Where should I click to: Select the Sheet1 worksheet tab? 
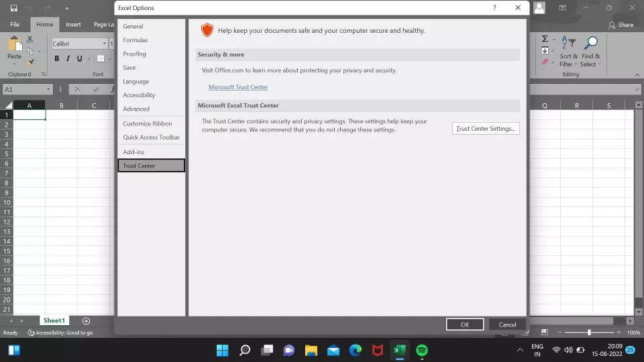point(54,320)
